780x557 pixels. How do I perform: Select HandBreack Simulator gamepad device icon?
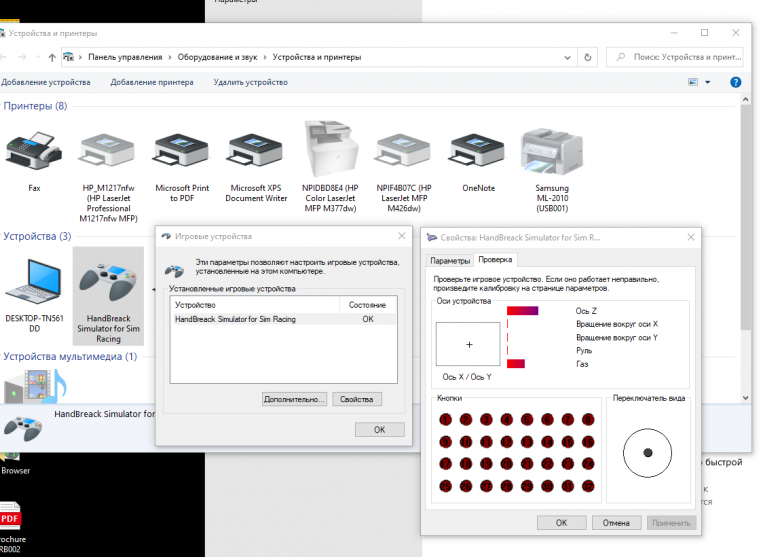click(x=108, y=282)
